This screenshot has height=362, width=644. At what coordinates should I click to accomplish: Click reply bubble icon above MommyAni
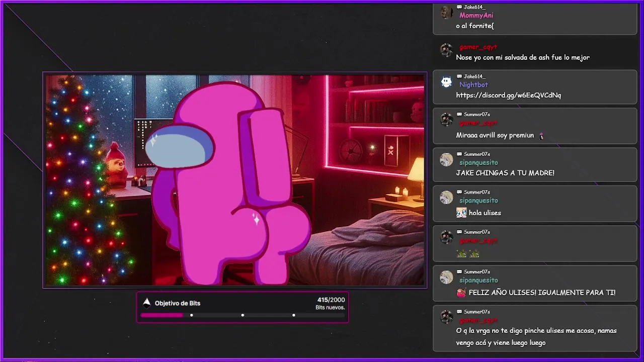pos(459,7)
